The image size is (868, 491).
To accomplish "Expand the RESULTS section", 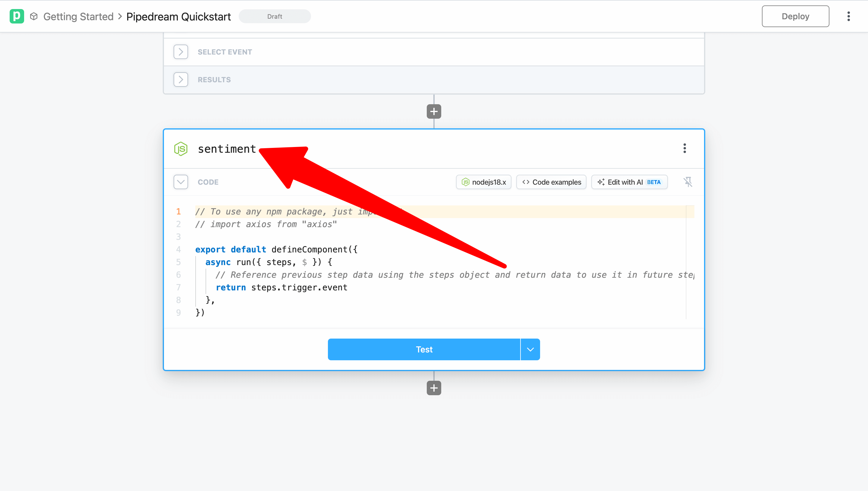I will 181,79.
